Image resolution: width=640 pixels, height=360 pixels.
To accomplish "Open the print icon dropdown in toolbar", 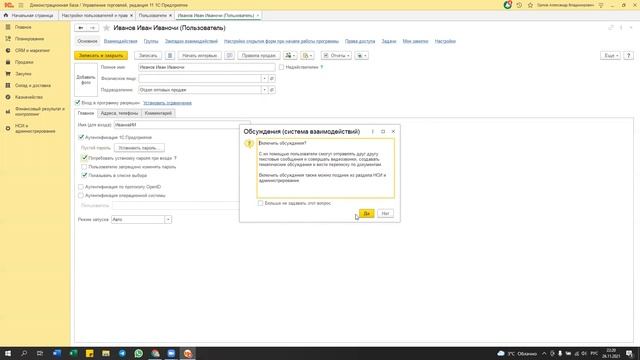I will pyautogui.click(x=361, y=56).
